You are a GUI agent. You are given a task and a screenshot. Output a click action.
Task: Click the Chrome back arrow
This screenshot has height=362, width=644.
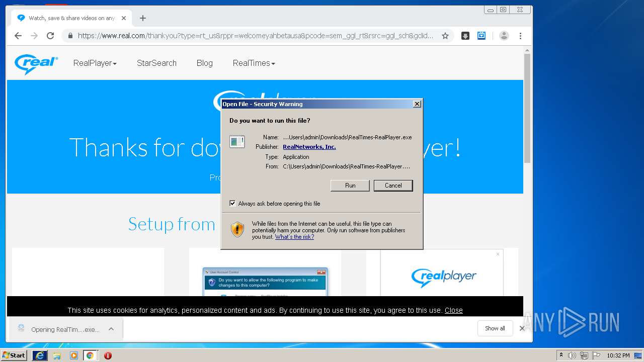(18, 36)
